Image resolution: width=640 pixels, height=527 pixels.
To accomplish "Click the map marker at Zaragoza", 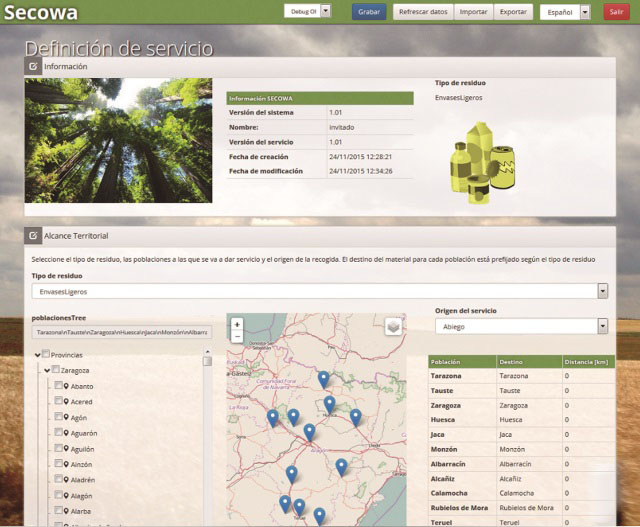I will coord(309,433).
